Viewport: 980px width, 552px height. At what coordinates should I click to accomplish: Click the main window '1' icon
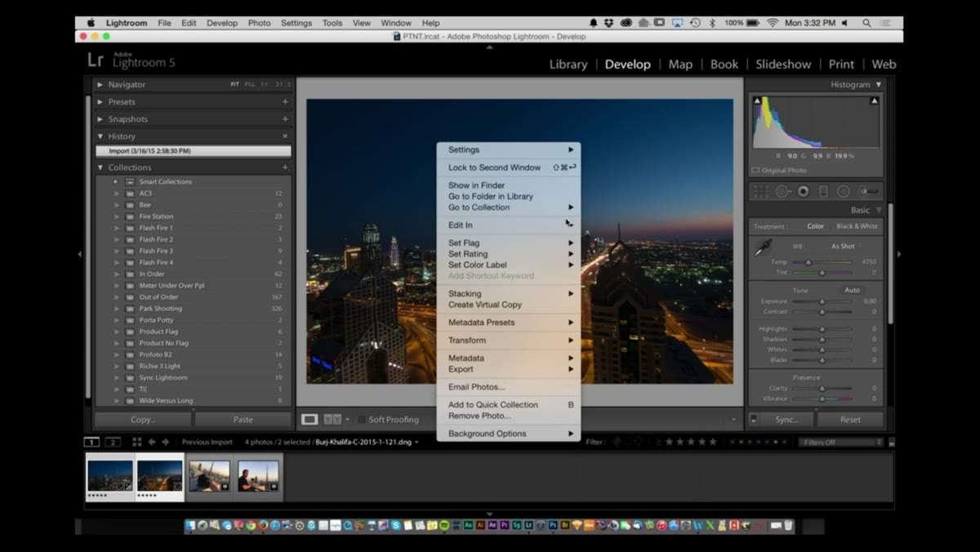click(x=91, y=442)
